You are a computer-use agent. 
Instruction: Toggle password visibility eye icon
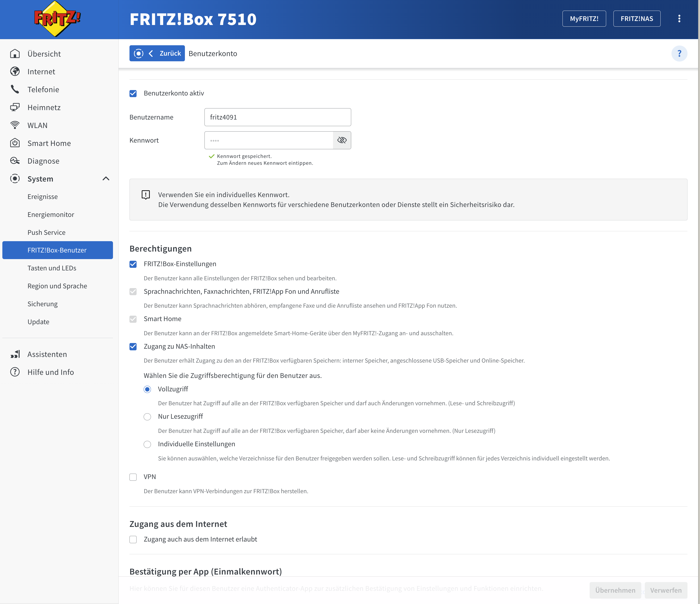[x=342, y=140]
